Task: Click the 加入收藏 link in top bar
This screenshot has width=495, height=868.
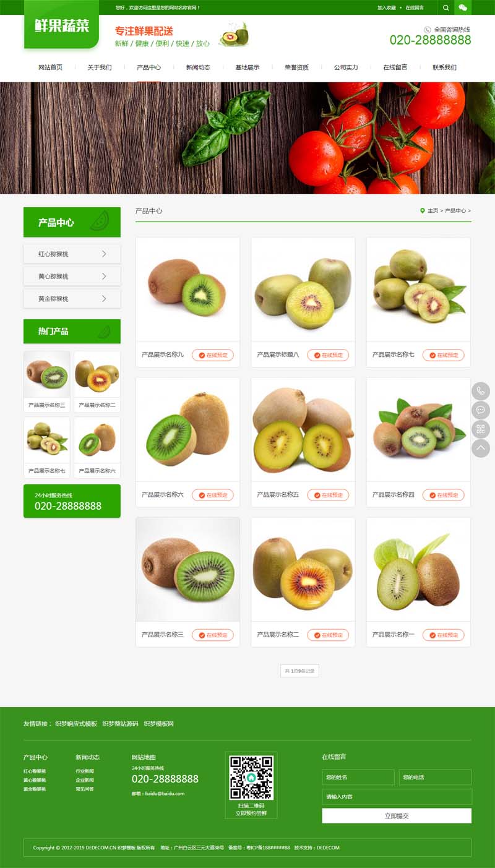Action: pos(387,7)
